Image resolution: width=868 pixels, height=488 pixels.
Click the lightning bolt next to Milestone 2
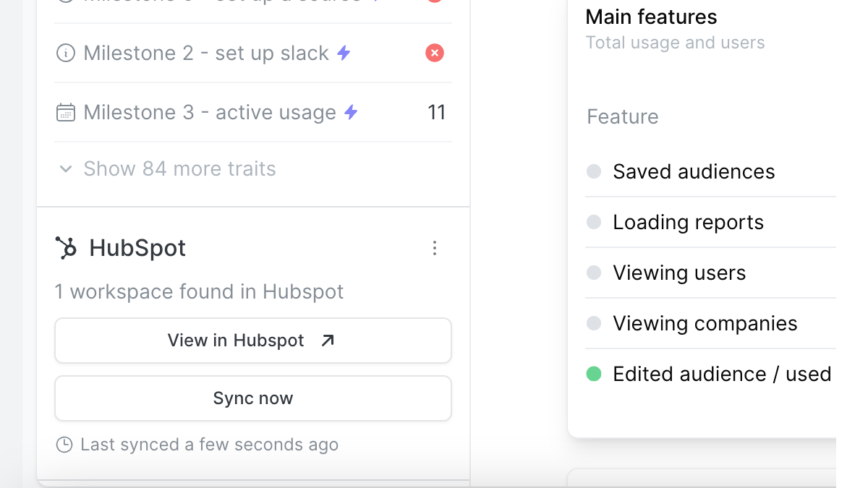click(344, 53)
